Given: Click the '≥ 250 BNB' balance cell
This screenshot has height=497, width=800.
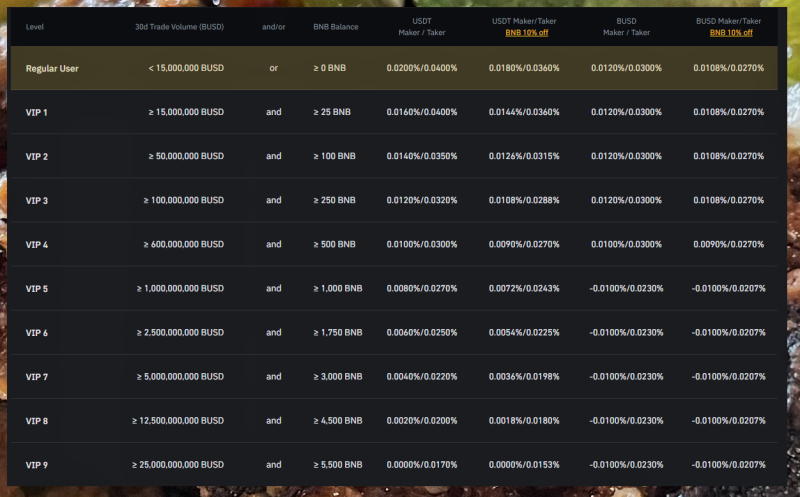Looking at the screenshot, I should pyautogui.click(x=334, y=200).
